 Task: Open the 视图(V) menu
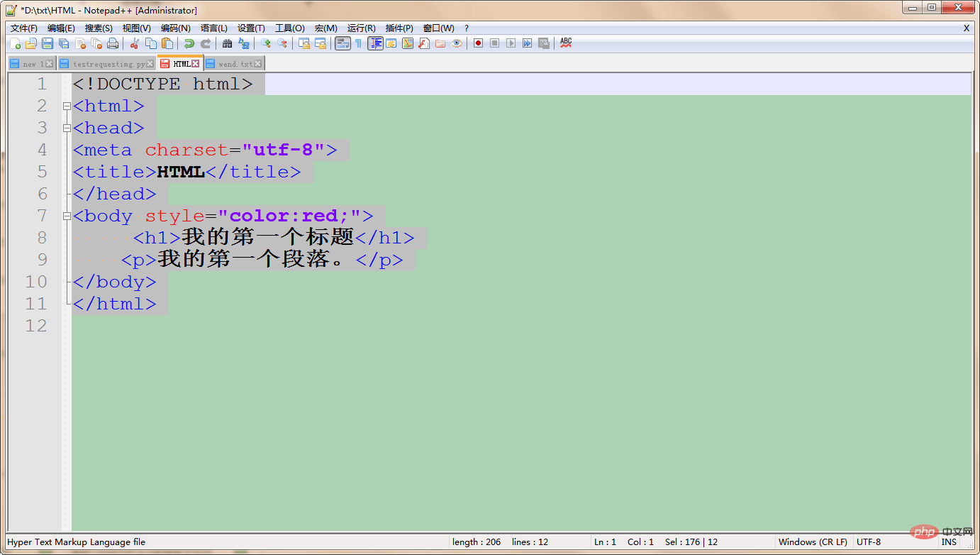tap(136, 28)
